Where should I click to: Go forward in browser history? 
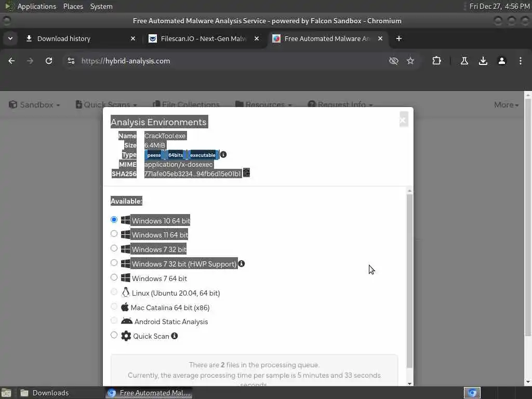click(x=30, y=61)
